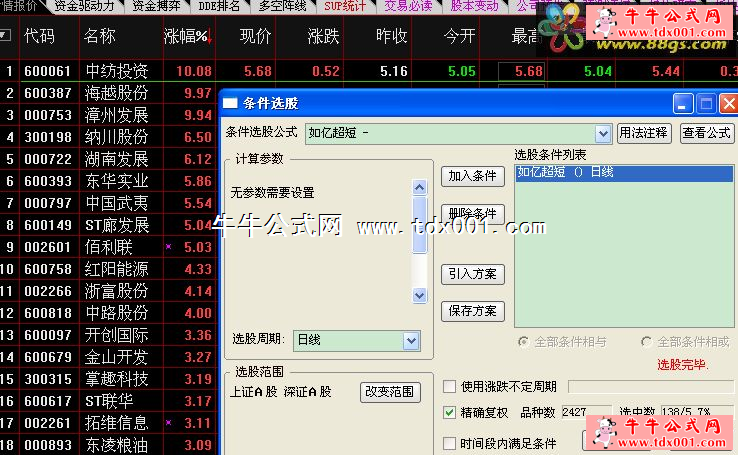Viewport: 738px width, 455px height.
Task: Click the 引入方案 button
Action: 473,274
